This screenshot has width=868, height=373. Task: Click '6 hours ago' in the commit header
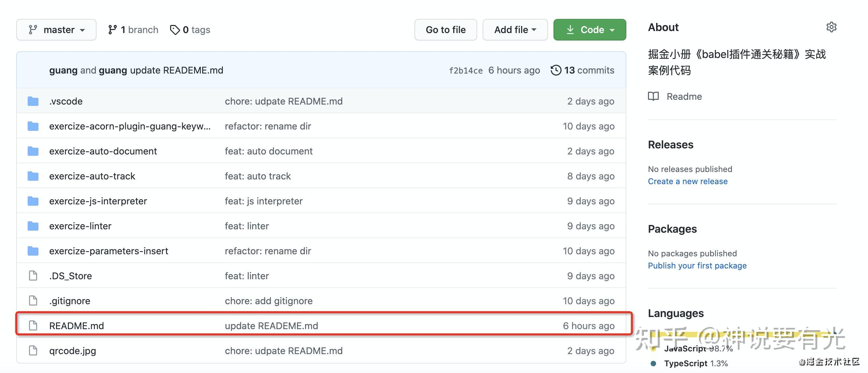pyautogui.click(x=514, y=70)
